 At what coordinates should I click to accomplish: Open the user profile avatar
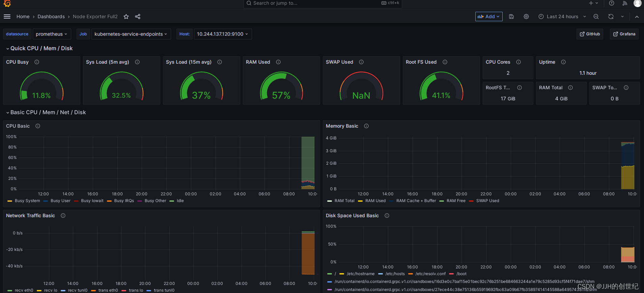tap(637, 3)
